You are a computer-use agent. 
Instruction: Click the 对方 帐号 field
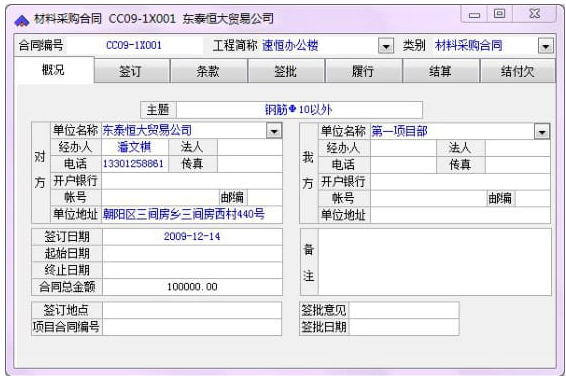point(160,197)
